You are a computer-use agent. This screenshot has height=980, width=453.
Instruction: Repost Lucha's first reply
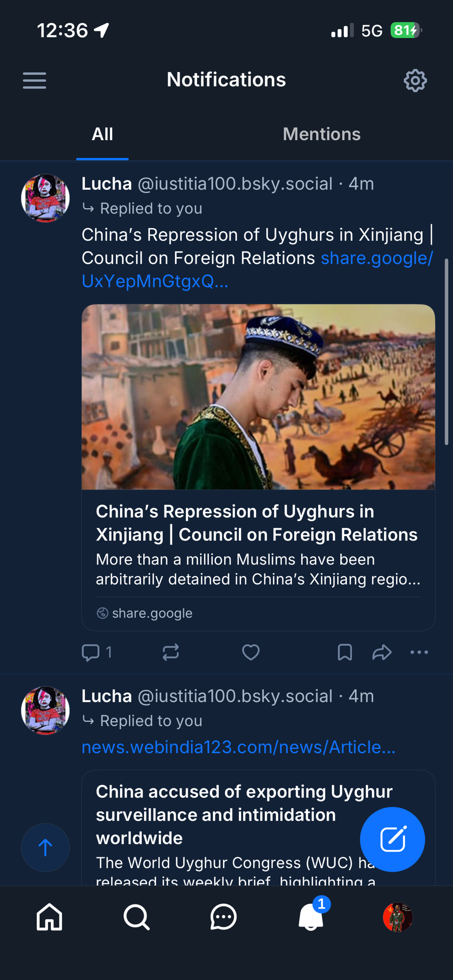171,652
